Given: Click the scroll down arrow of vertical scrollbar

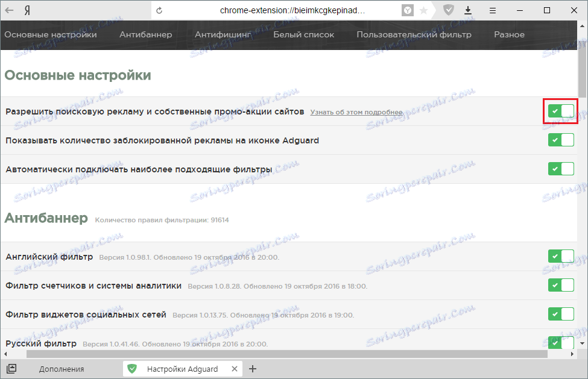Looking at the screenshot, I should [582, 343].
